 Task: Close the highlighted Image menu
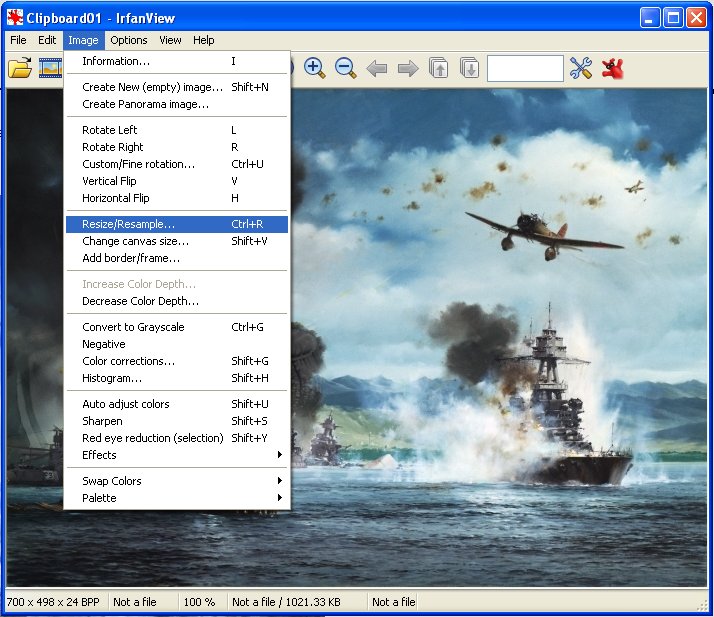[83, 40]
